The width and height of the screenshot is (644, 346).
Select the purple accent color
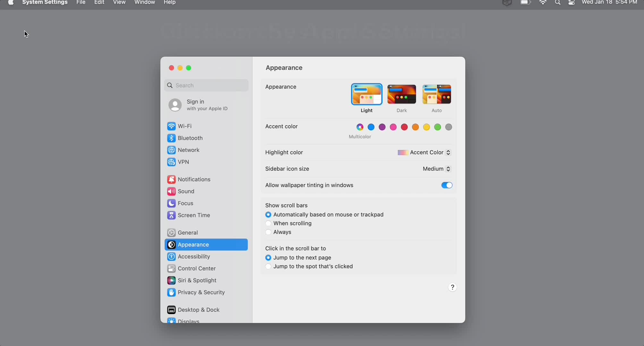[x=382, y=127]
